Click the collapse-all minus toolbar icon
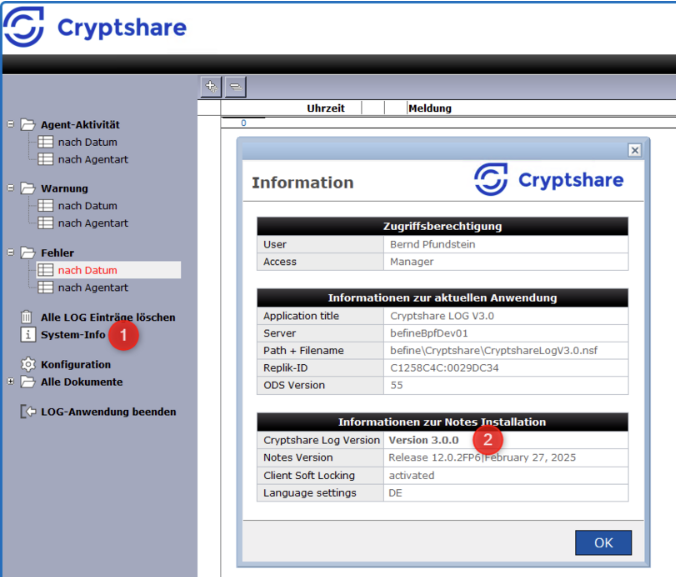The width and height of the screenshot is (676, 577). click(235, 87)
